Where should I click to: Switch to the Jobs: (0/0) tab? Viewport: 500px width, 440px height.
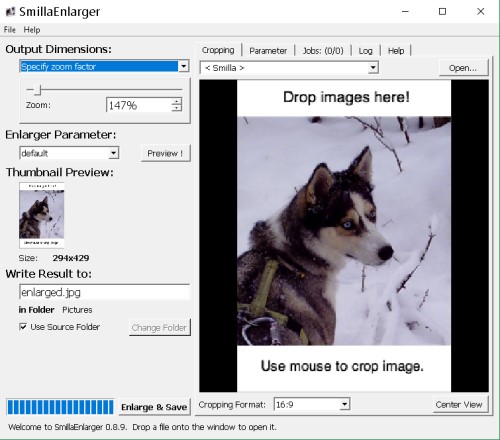323,51
